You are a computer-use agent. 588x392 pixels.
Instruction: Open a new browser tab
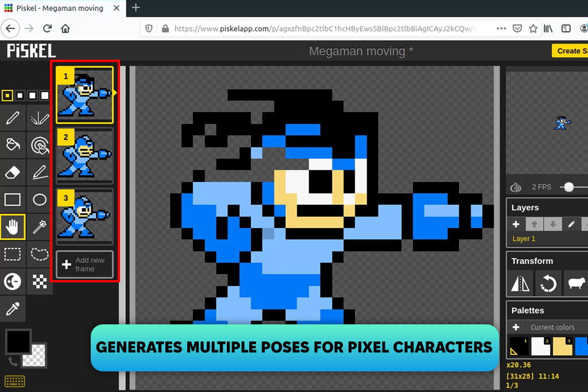click(136, 7)
